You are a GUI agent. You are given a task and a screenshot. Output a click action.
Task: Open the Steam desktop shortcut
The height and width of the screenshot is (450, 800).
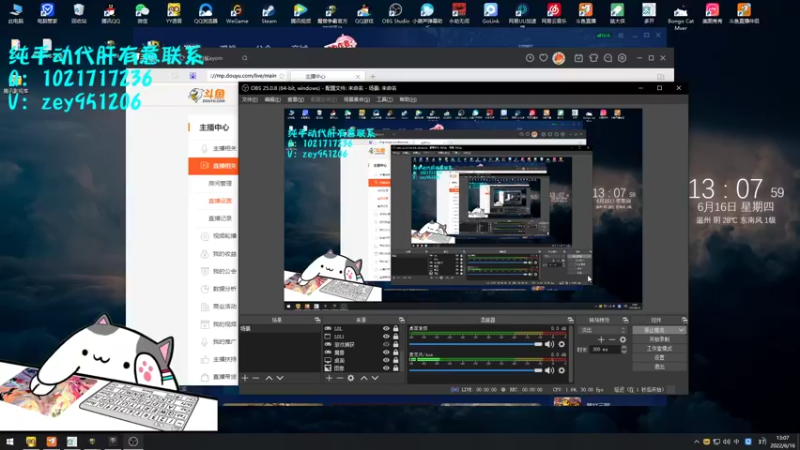pos(269,13)
